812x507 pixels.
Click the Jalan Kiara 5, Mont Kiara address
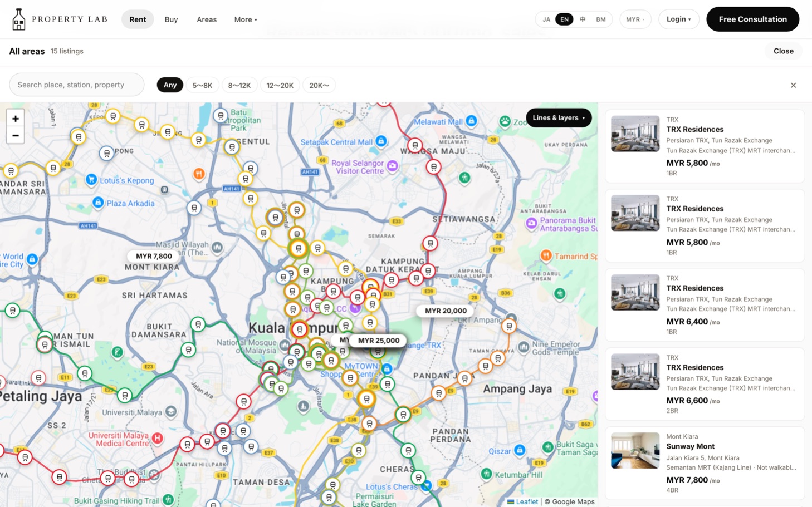click(x=703, y=458)
